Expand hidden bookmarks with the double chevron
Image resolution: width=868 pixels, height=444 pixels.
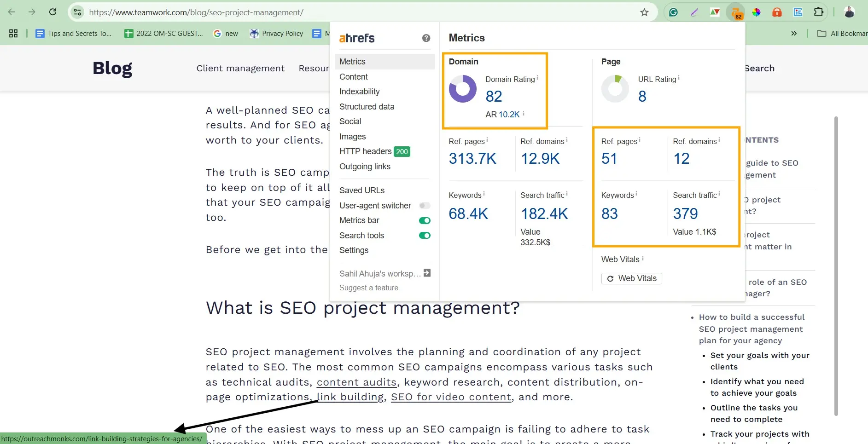(794, 33)
